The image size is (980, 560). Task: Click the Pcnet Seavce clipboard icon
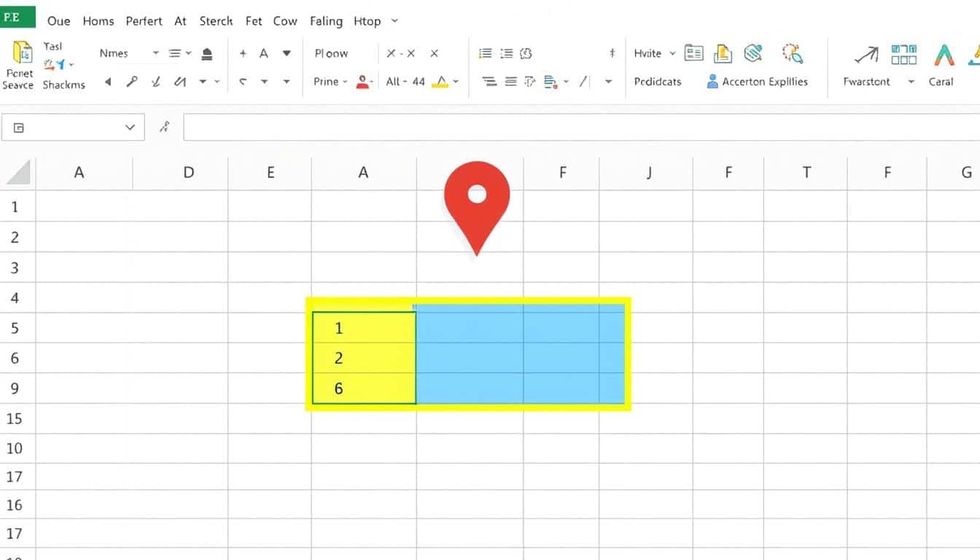(22, 54)
